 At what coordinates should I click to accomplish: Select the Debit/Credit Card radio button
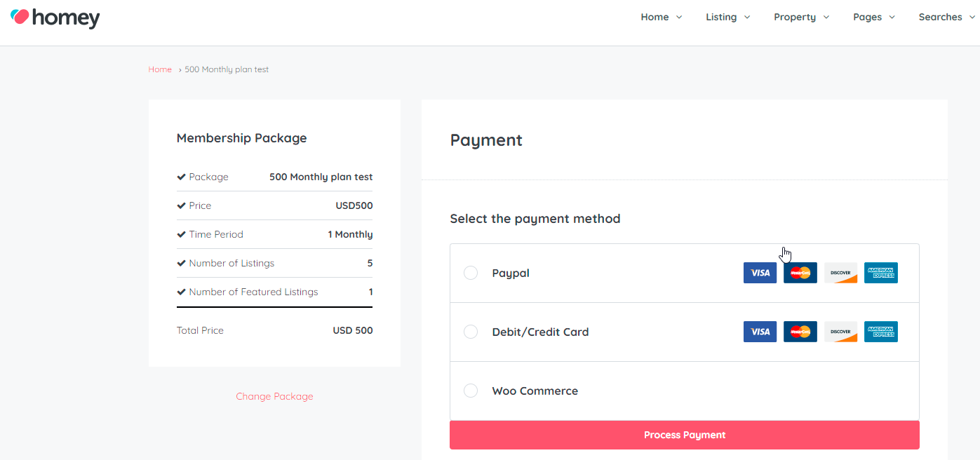pyautogui.click(x=471, y=332)
